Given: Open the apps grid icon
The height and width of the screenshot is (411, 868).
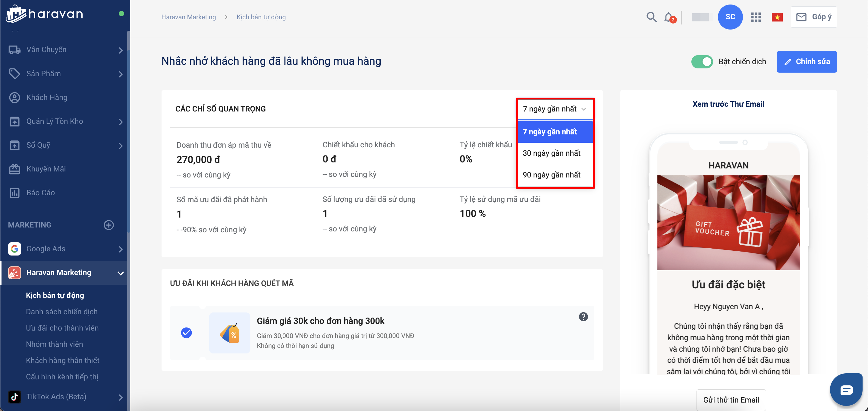Looking at the screenshot, I should pos(756,17).
